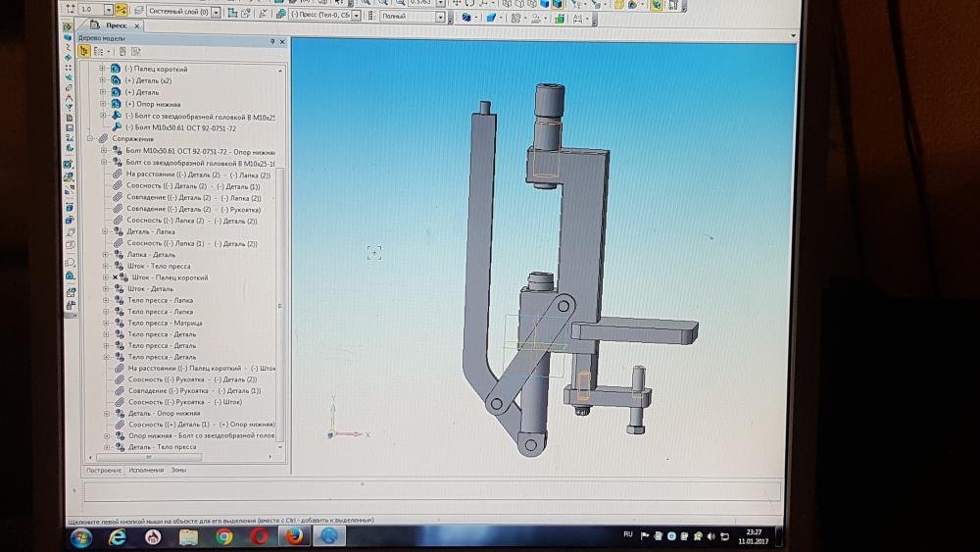Open the Windows Start menu
This screenshot has height=552, width=980.
[x=80, y=537]
